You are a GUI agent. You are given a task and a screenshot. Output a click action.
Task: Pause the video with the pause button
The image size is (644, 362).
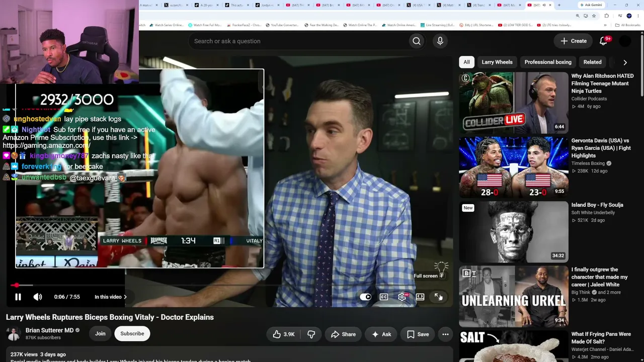[x=18, y=297]
